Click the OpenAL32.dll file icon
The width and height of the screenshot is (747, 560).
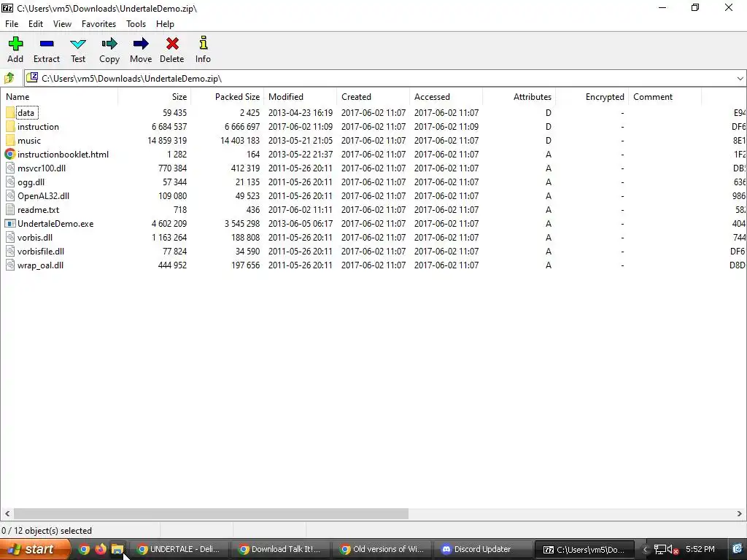10,195
